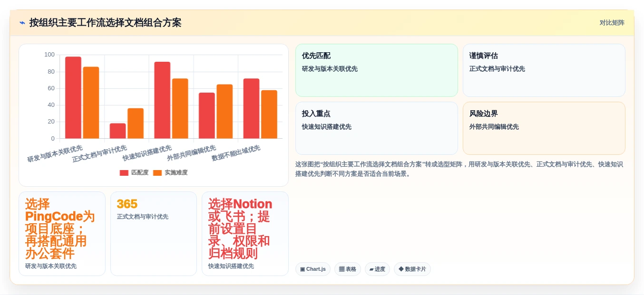Click 外部共同编辑优先 text in 风险边界 card
The height and width of the screenshot is (295, 644).
click(494, 127)
